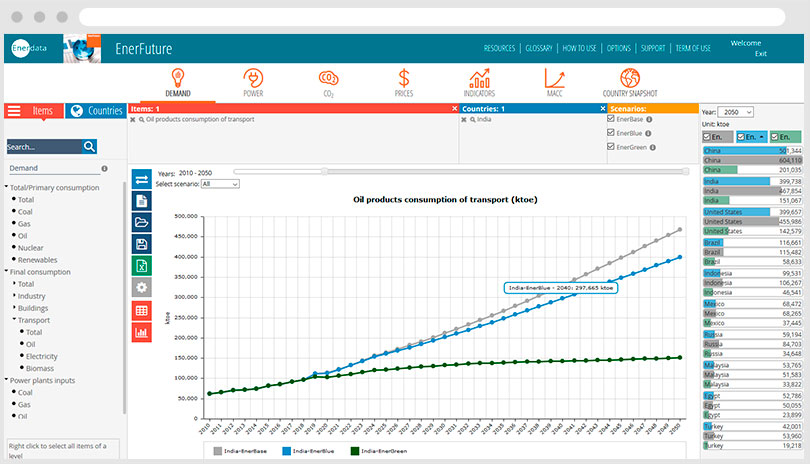
Task: Click the Exit link
Action: click(761, 53)
